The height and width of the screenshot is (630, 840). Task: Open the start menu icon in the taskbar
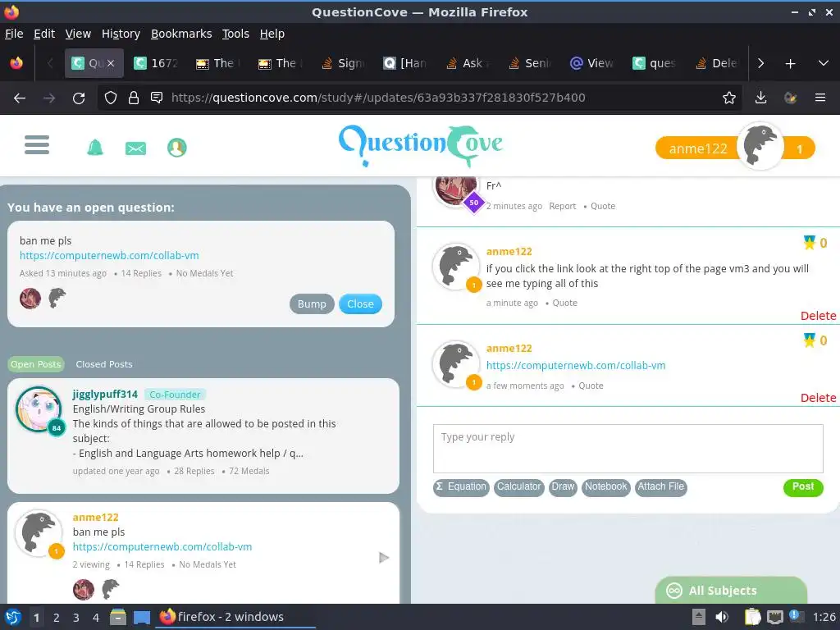(13, 617)
